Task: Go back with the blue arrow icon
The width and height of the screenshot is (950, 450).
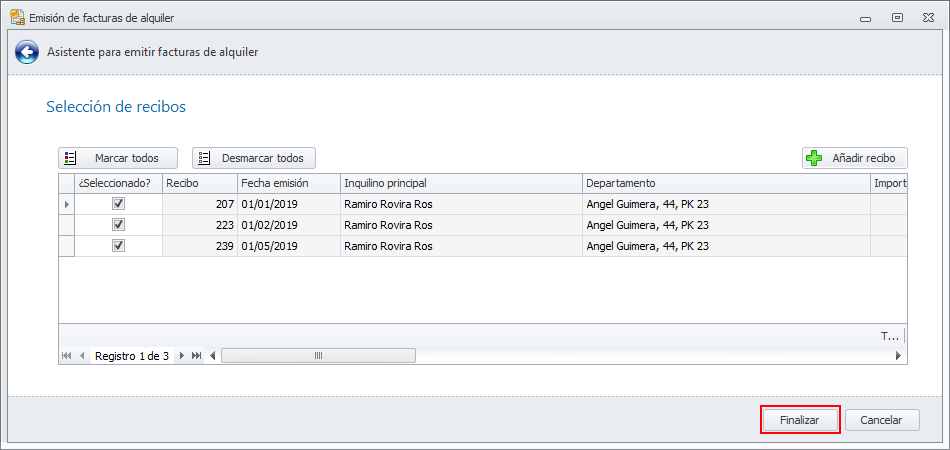Action: 27,52
